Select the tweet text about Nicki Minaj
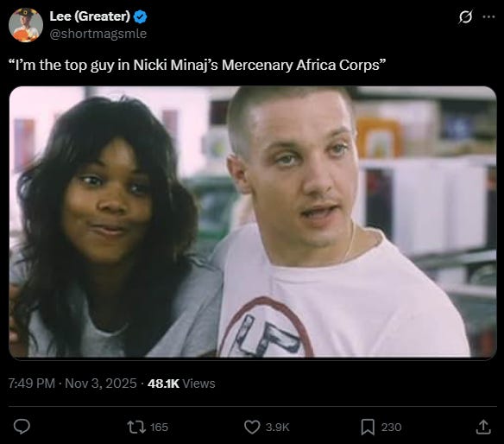 coord(197,65)
